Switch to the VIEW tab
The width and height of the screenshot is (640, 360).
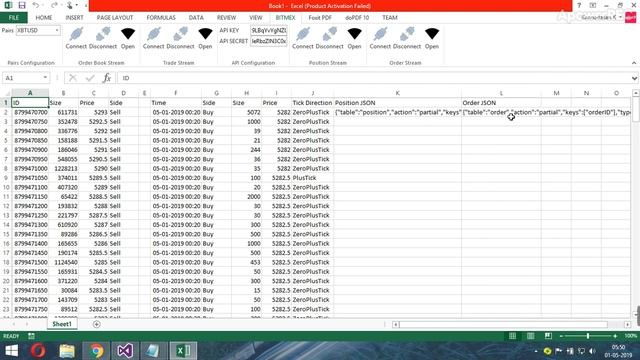(x=256, y=18)
